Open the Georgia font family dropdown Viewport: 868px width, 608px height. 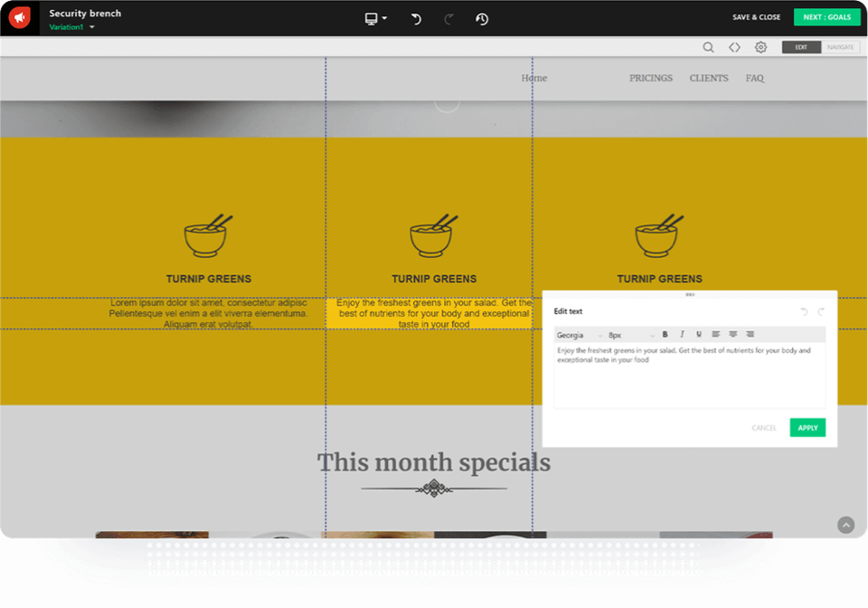tap(579, 336)
